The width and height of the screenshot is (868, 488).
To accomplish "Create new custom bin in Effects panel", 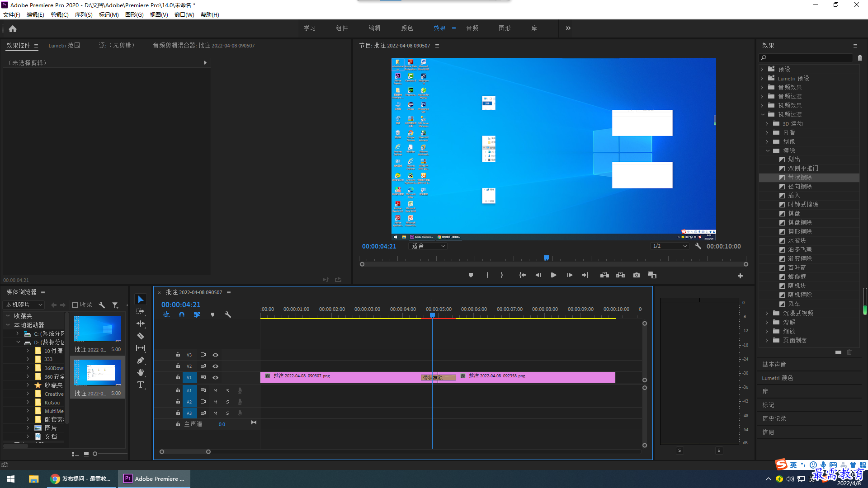I will click(x=838, y=352).
